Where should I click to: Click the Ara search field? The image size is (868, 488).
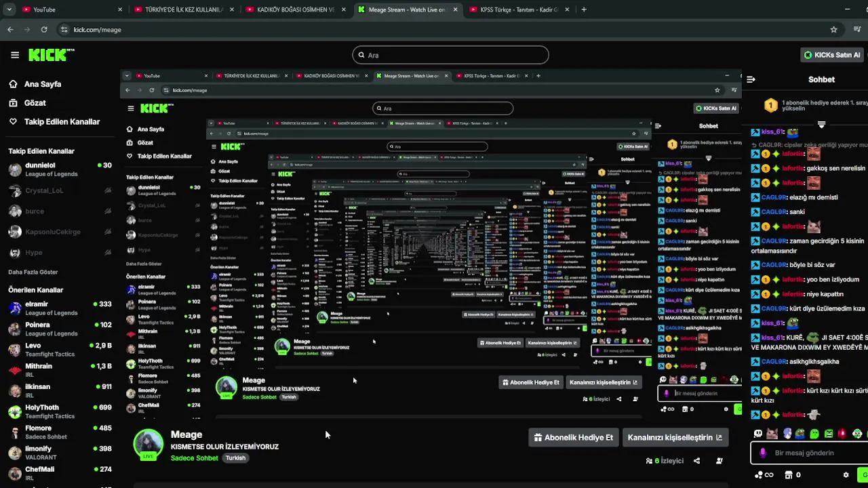tap(450, 55)
